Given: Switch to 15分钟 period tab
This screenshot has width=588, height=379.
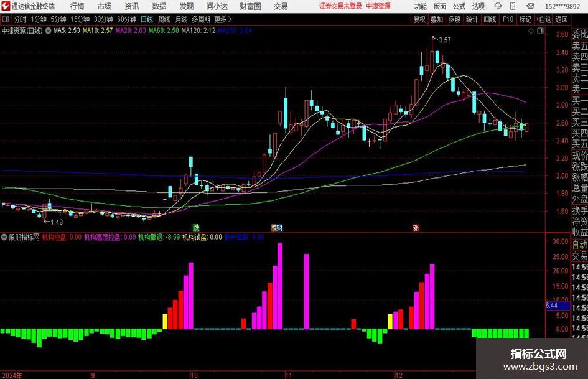Looking at the screenshot, I should coord(80,19).
